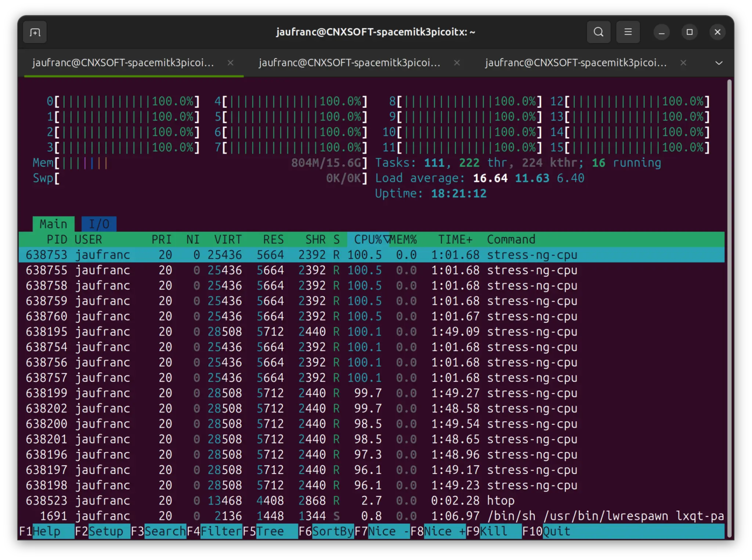Sort by the SHR column header
The width and height of the screenshot is (752, 560).
coord(315,240)
